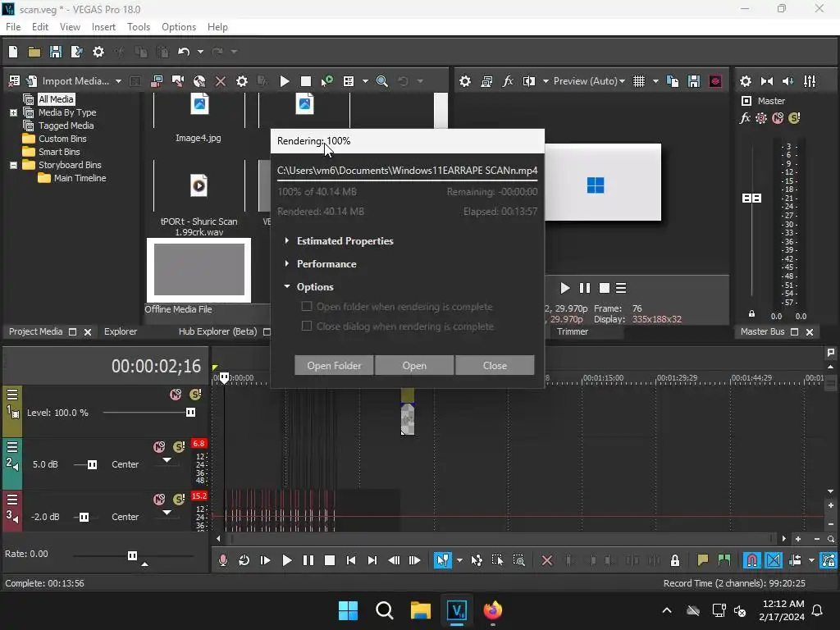Viewport: 840px width, 630px height.
Task: Open the Views dropdown in Project Media
Action: 365,81
